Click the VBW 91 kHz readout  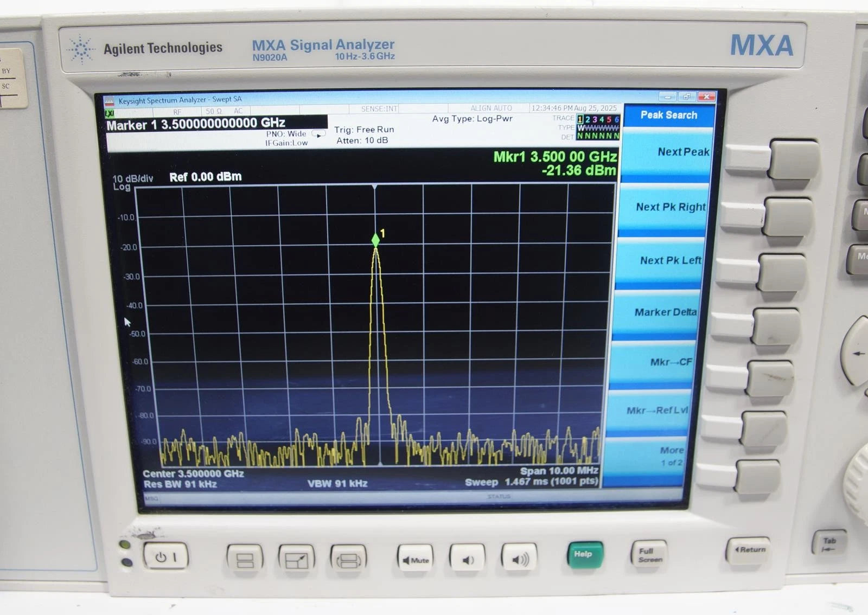point(337,483)
